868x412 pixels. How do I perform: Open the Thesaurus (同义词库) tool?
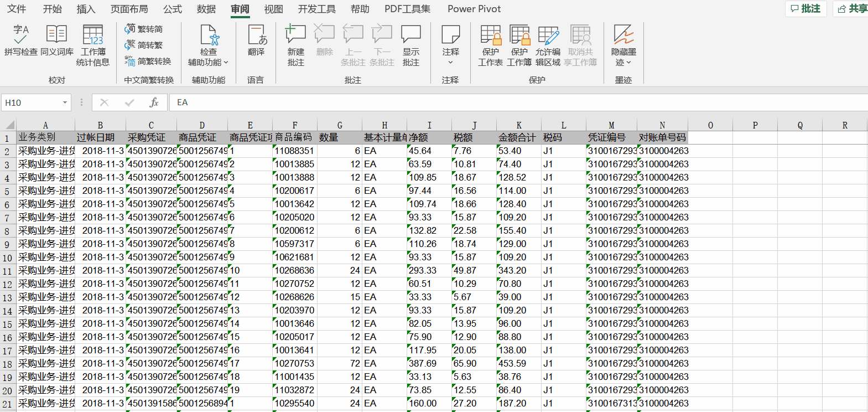click(56, 40)
